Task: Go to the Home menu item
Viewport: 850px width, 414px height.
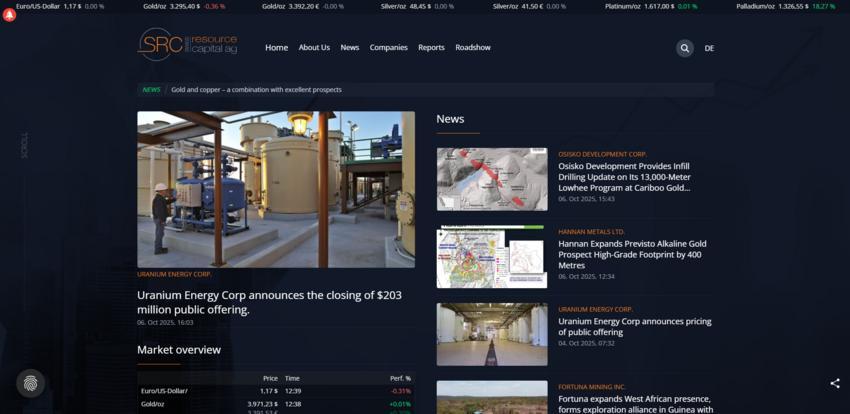Action: coord(276,48)
